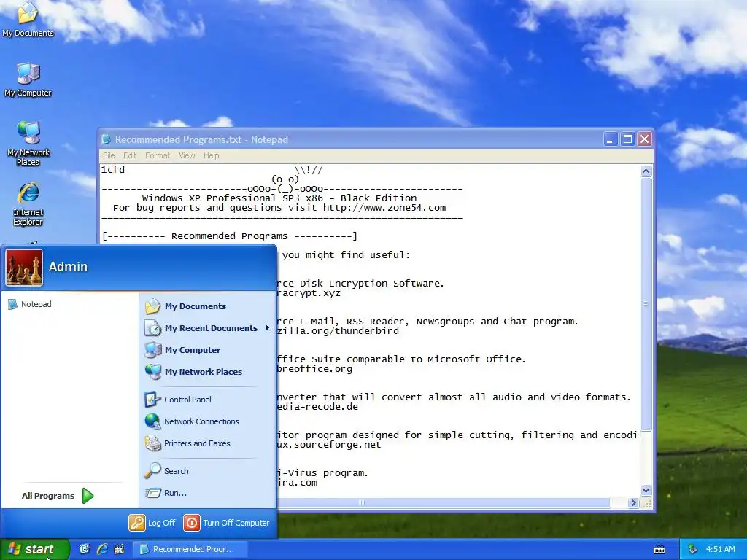The image size is (747, 560).
Task: Click Show Desktop quick launch icon
Action: 85,549
